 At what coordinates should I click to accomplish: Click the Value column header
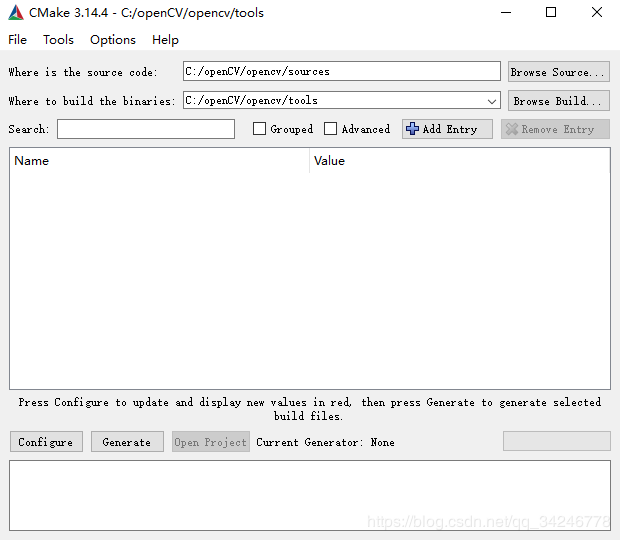[x=460, y=160]
